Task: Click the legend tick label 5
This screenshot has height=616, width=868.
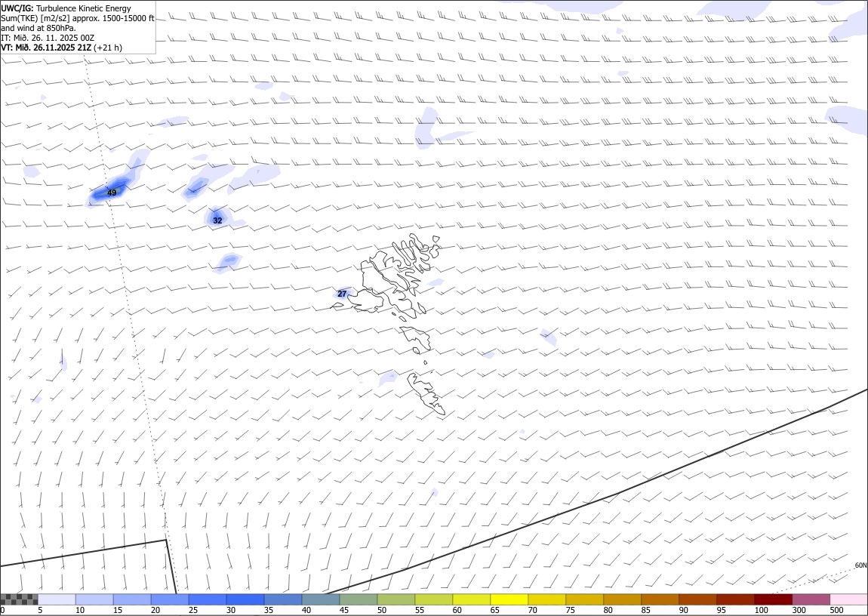Action: pyautogui.click(x=40, y=610)
